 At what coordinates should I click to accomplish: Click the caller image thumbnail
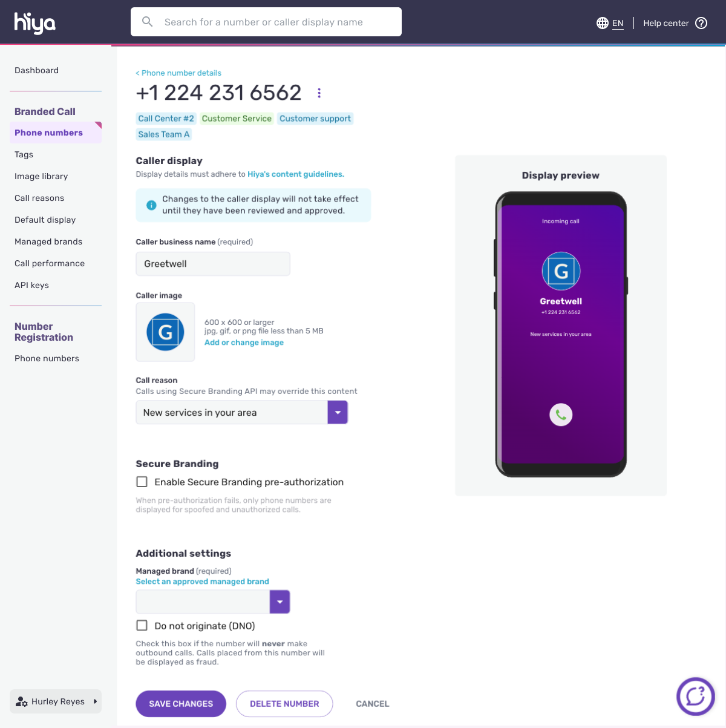coord(165,332)
